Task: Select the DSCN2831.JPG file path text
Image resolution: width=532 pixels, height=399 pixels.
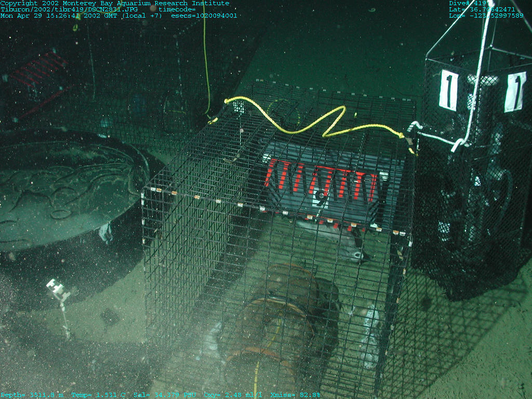Action: pyautogui.click(x=69, y=9)
